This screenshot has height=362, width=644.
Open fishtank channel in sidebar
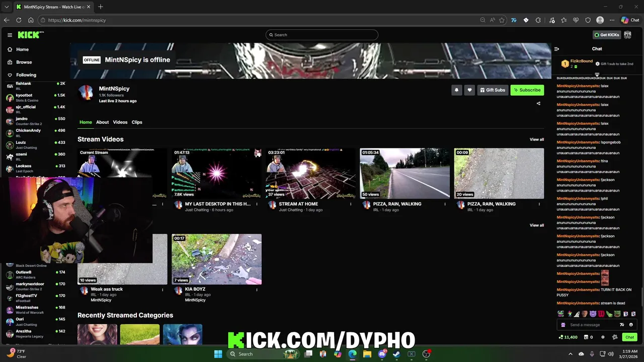click(35, 86)
